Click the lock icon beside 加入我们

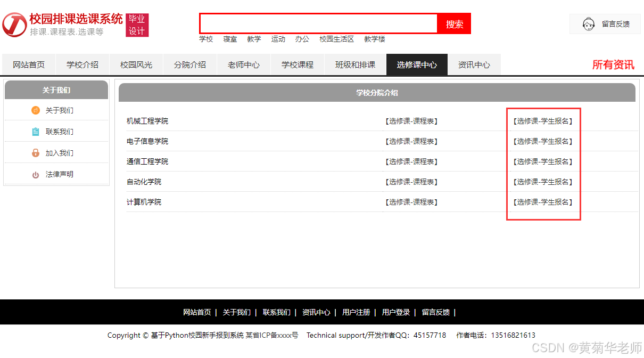[36, 153]
